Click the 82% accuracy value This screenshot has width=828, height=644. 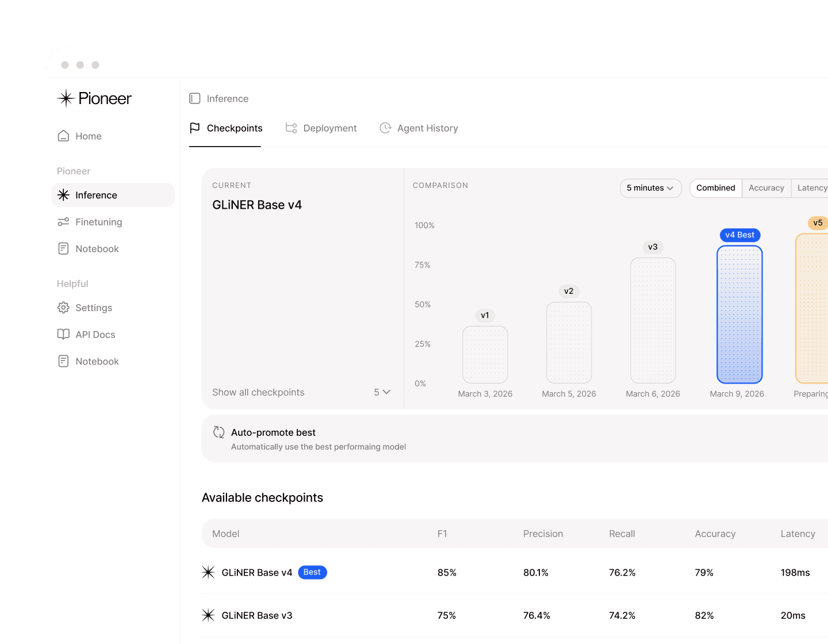click(704, 615)
